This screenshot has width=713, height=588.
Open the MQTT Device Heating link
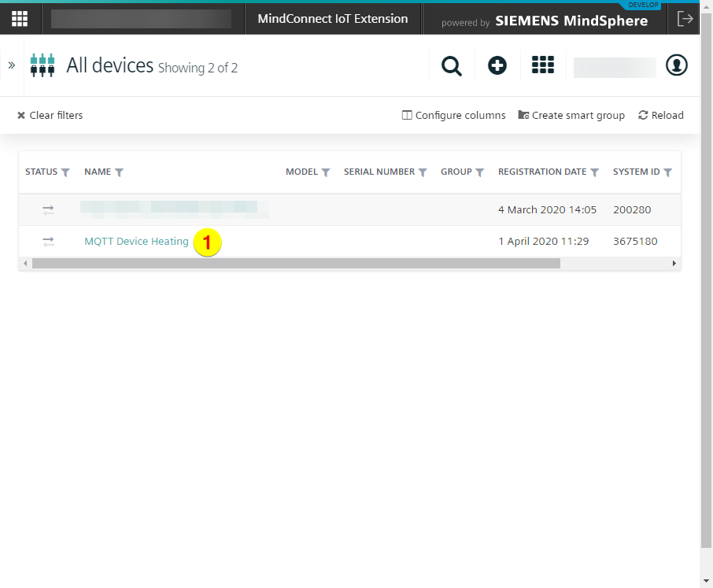point(136,242)
